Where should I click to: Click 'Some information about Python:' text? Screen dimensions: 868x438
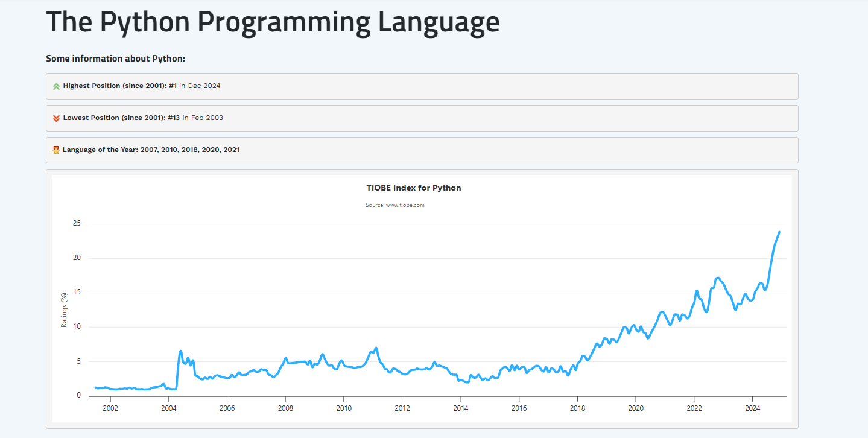pos(115,59)
